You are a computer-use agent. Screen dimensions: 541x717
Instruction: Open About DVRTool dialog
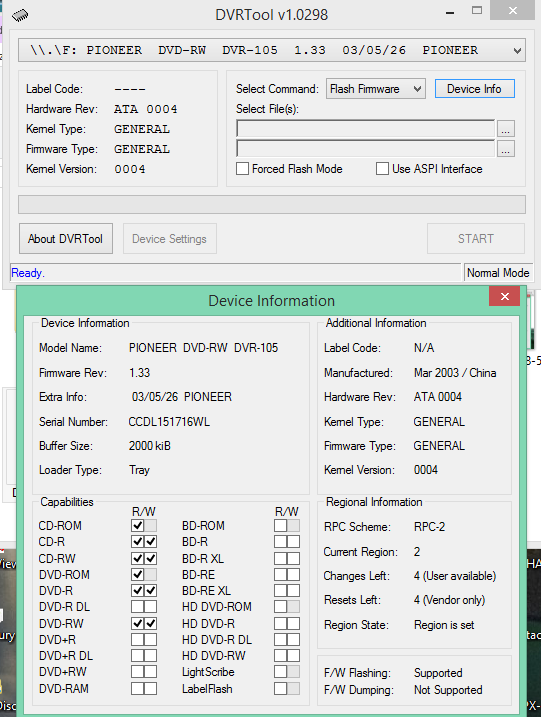[66, 239]
